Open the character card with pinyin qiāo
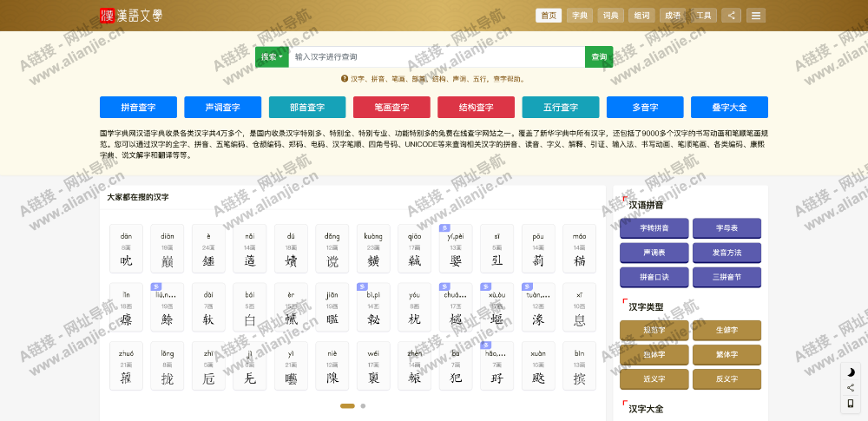The image size is (868, 421). coord(415,249)
